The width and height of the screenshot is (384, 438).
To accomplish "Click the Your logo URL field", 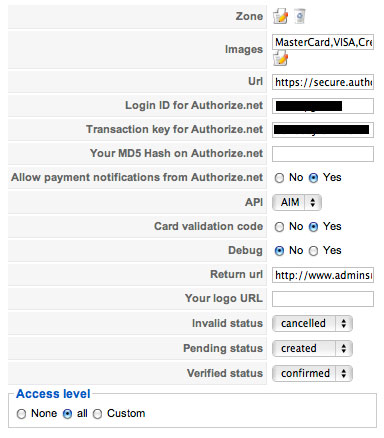I will (x=323, y=299).
